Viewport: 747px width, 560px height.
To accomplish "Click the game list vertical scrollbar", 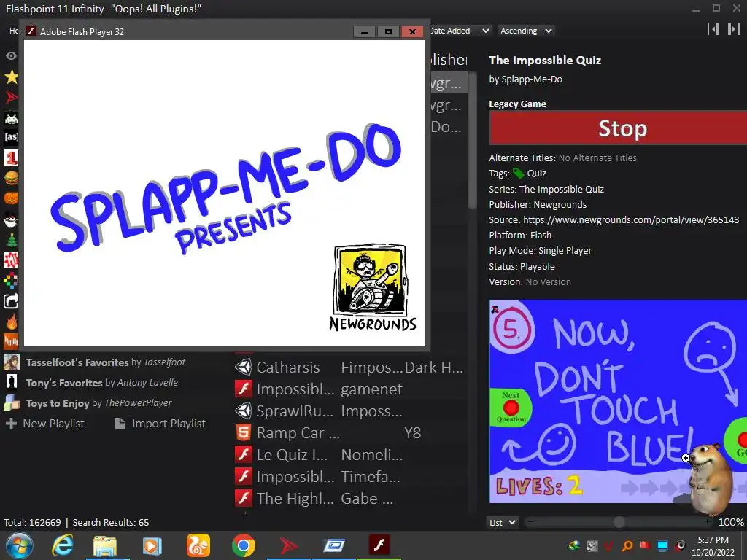I will point(472,141).
